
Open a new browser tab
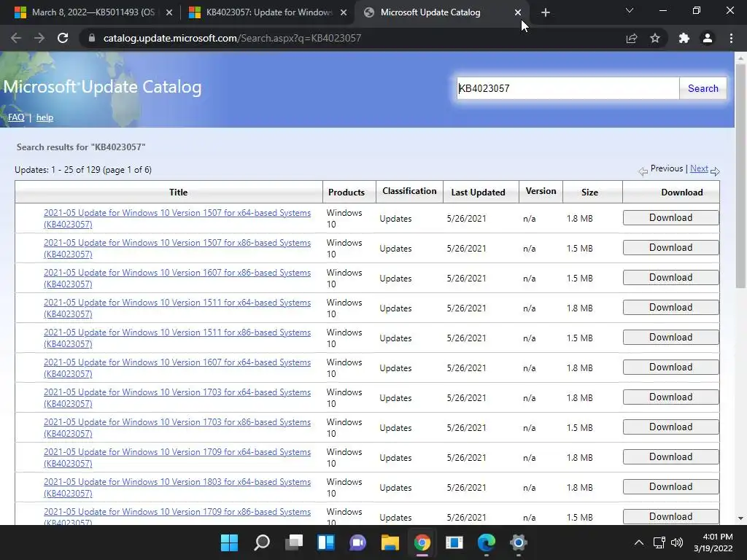546,12
